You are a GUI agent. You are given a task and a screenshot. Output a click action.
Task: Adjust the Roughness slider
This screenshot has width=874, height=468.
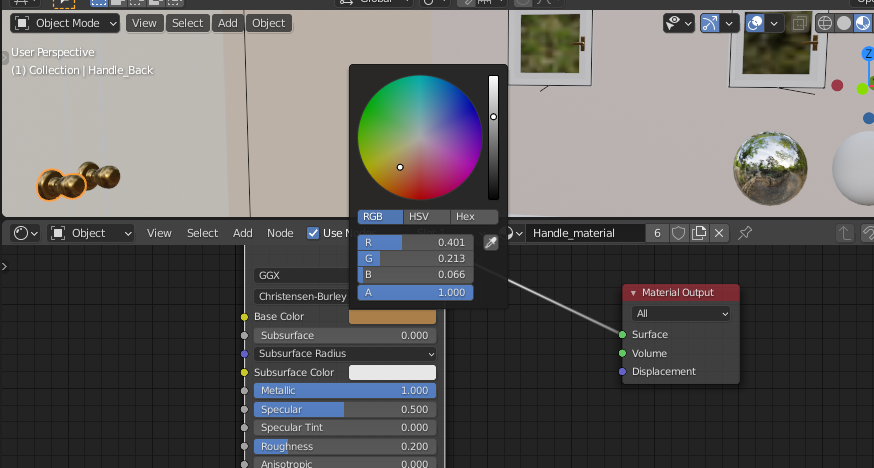click(x=345, y=446)
